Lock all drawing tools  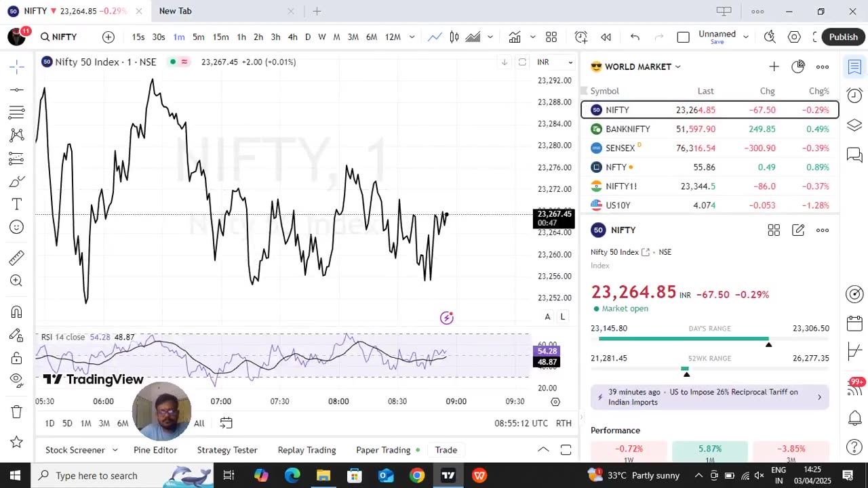[x=17, y=358]
